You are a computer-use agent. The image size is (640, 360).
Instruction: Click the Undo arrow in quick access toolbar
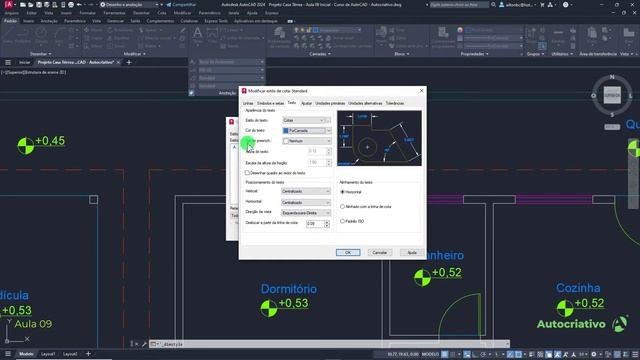pos(79,4)
